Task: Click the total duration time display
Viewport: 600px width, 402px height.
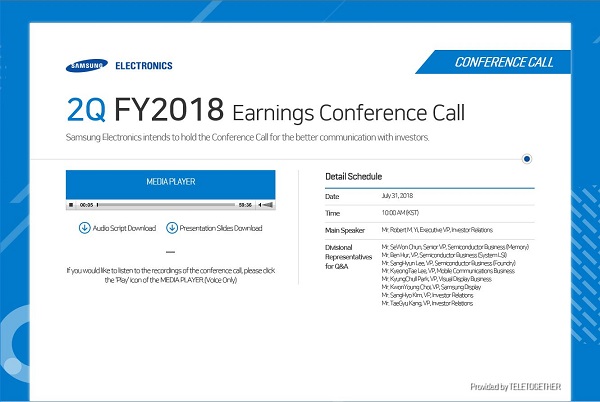Action: point(244,205)
